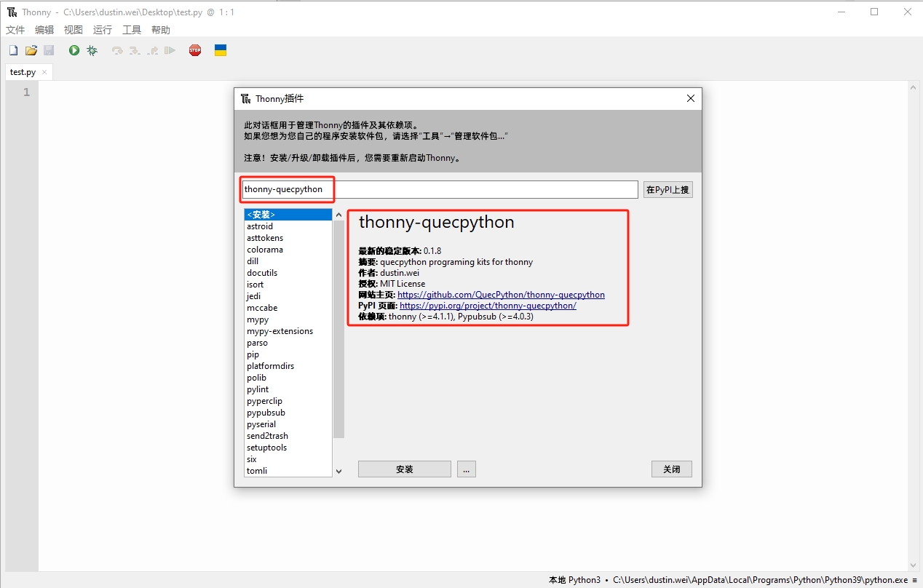Select pip in the package list
923x588 pixels.
click(x=288, y=354)
